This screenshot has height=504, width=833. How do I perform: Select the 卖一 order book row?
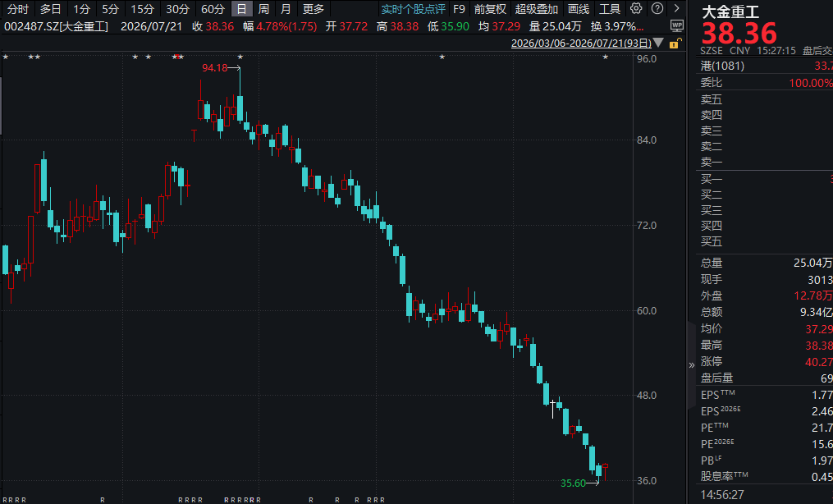click(x=764, y=162)
